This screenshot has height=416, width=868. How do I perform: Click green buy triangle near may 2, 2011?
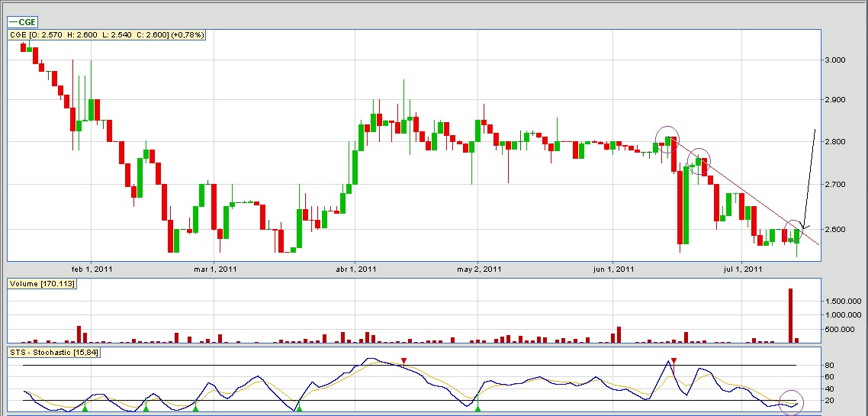(x=477, y=409)
